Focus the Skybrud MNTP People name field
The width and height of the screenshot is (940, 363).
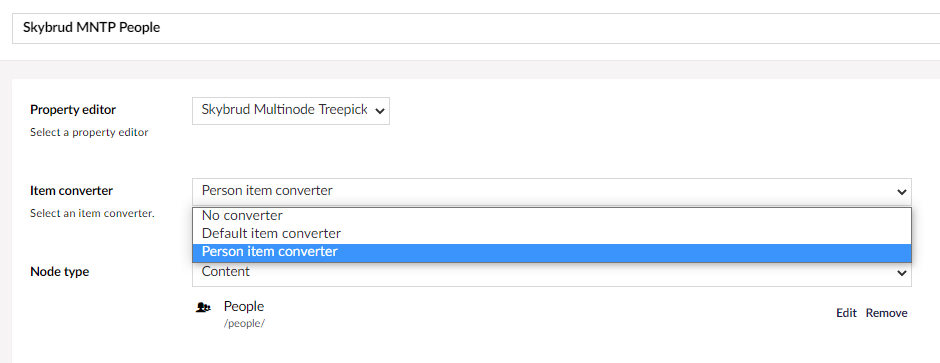click(x=476, y=28)
